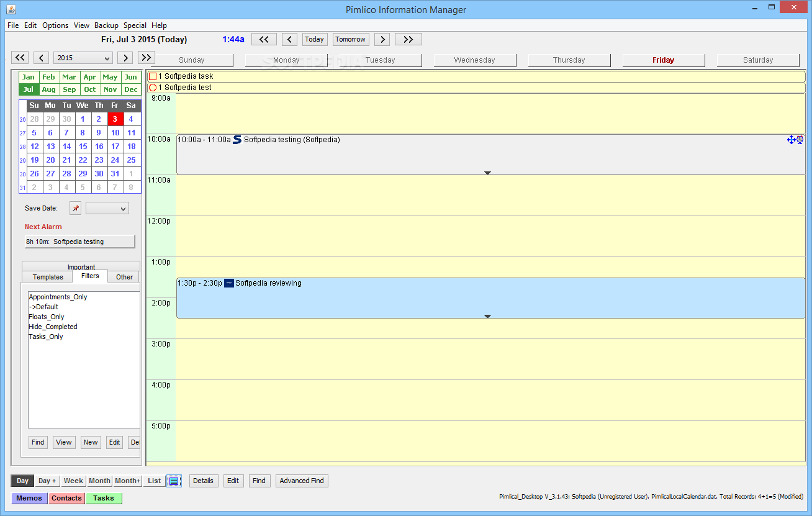
Task: Select July 15 in mini calendar
Action: click(83, 147)
